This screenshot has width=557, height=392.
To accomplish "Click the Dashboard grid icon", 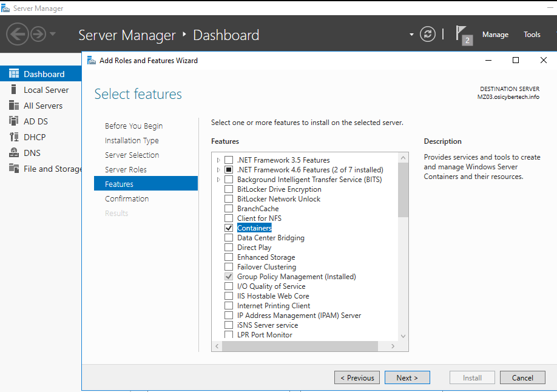I will [14, 74].
